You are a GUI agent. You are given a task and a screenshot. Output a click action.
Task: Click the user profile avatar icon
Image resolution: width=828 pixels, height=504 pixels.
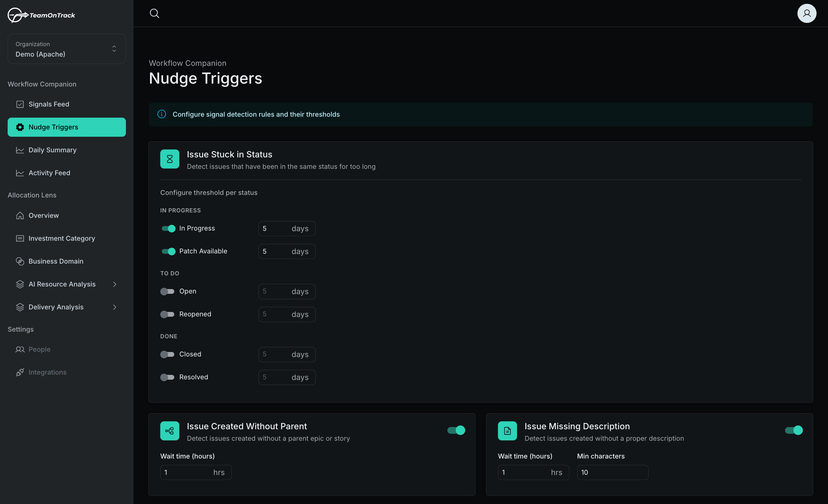click(x=807, y=13)
